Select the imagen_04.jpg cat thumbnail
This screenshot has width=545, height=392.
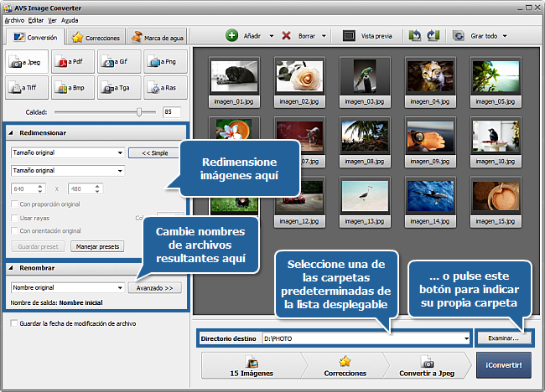(423, 80)
